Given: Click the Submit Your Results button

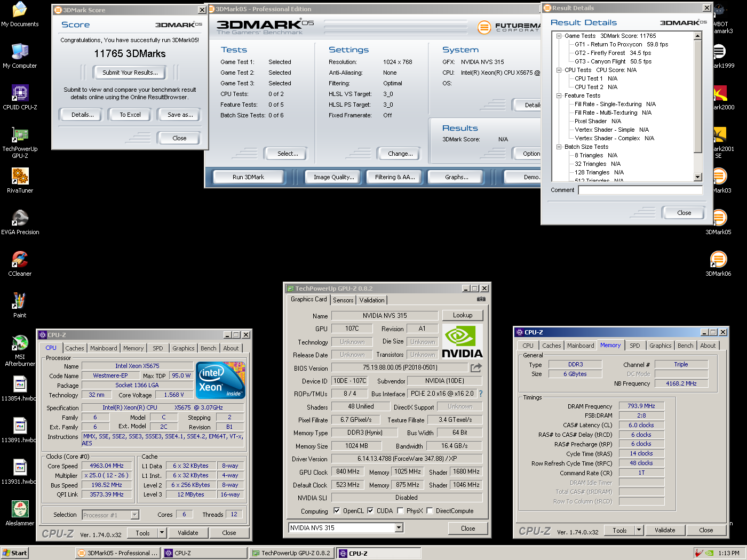Looking at the screenshot, I should (130, 73).
